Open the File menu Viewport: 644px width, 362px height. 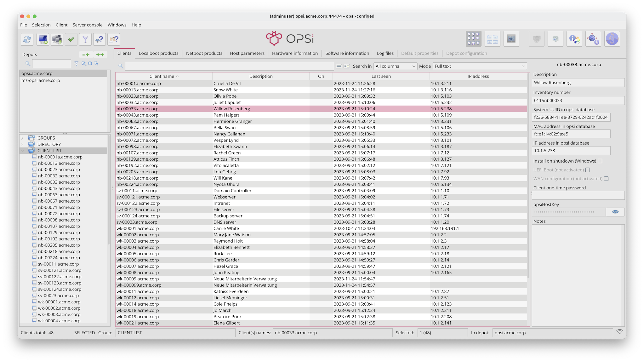click(x=24, y=25)
